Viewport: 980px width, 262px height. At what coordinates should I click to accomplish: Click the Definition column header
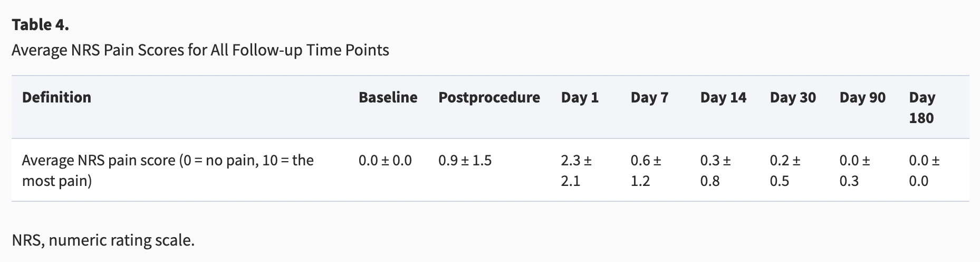click(x=56, y=97)
